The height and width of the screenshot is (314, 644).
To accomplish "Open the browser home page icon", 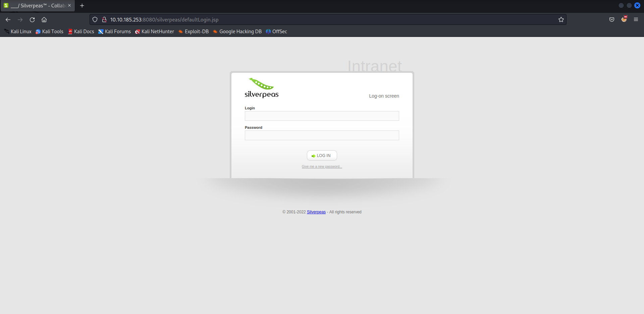I will 44,20.
